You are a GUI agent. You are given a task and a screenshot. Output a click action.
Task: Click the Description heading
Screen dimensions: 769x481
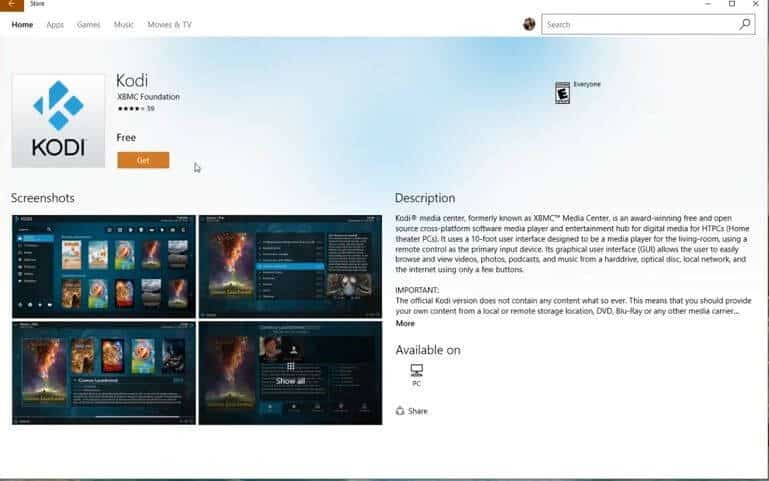pyautogui.click(x=425, y=198)
